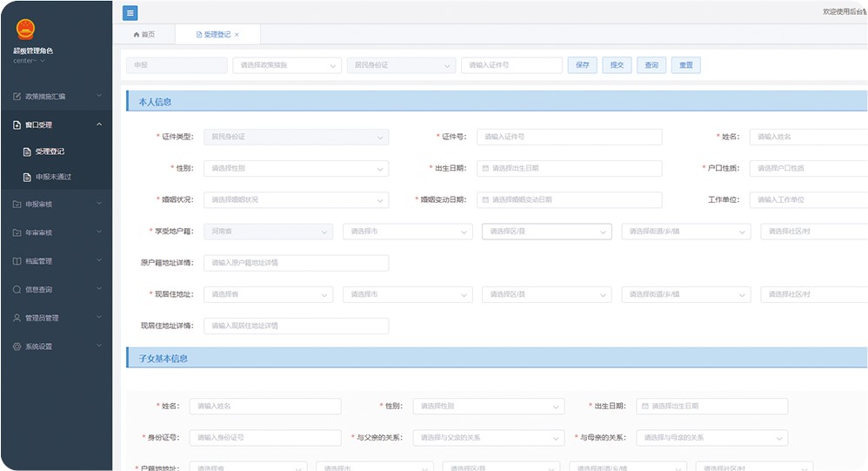Open 现居住地址 请选择省 dropdown
The width and height of the screenshot is (868, 471).
(x=269, y=295)
